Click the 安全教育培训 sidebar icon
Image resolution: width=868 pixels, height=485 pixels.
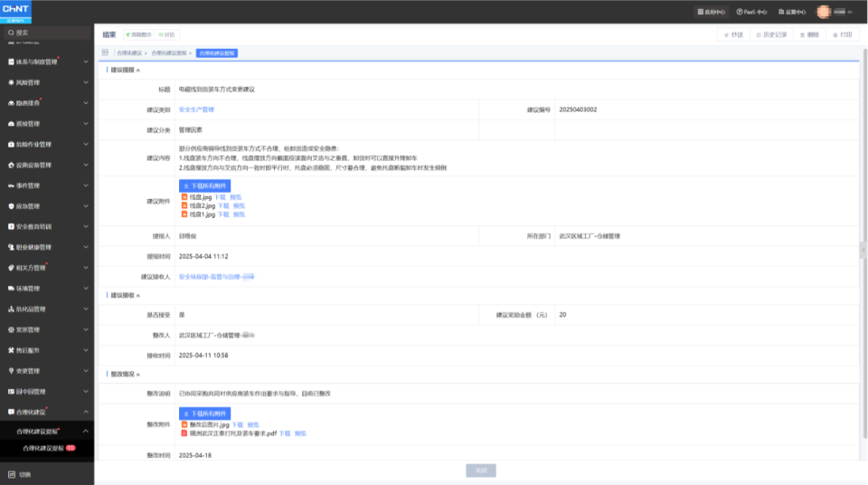11,227
